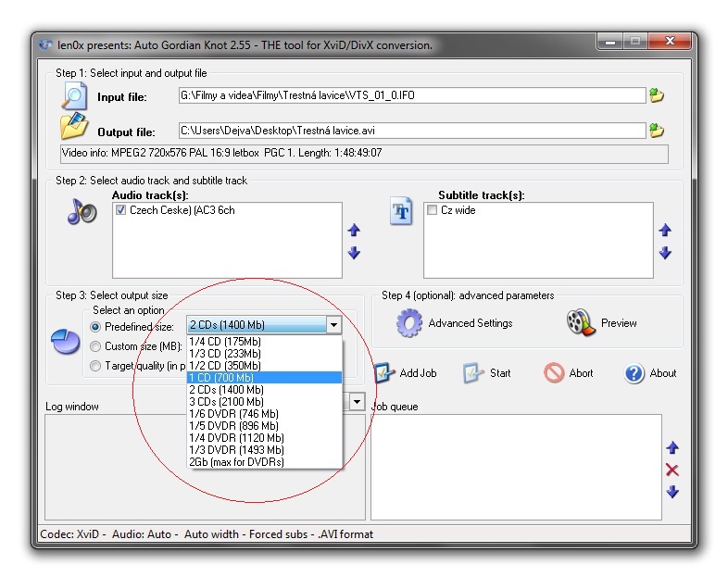Move audio track up with arrow
The height and width of the screenshot is (577, 728).
click(354, 230)
